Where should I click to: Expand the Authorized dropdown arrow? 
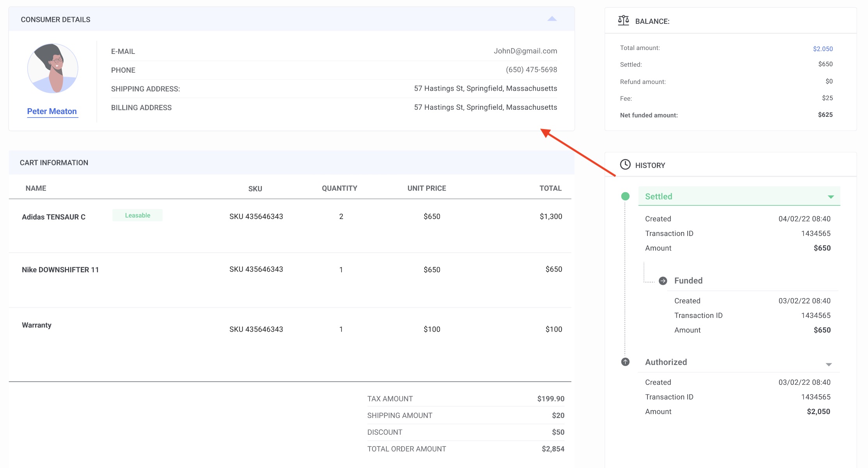[x=829, y=364]
